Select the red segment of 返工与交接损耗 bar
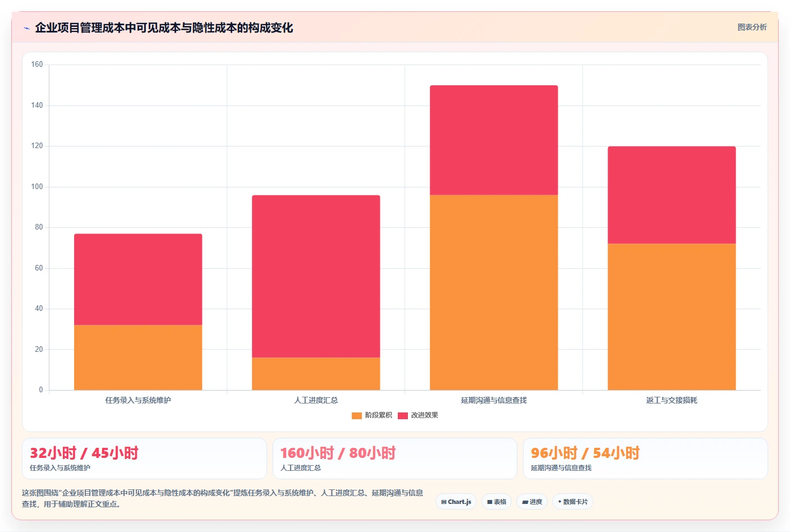 [672, 195]
